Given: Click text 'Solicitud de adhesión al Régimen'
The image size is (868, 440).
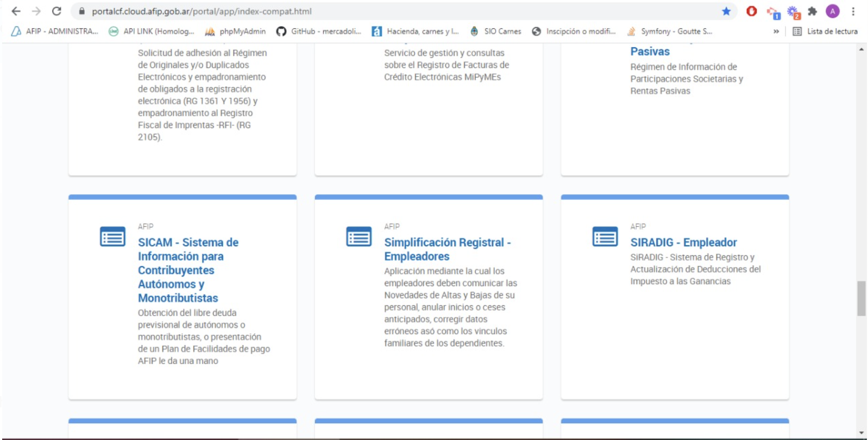Looking at the screenshot, I should click(x=202, y=53).
